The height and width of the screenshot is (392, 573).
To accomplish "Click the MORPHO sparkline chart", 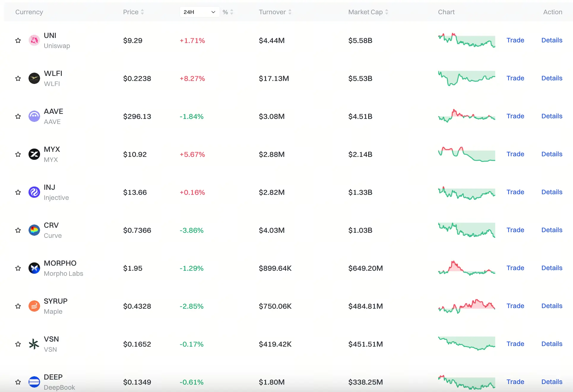I will tap(467, 268).
